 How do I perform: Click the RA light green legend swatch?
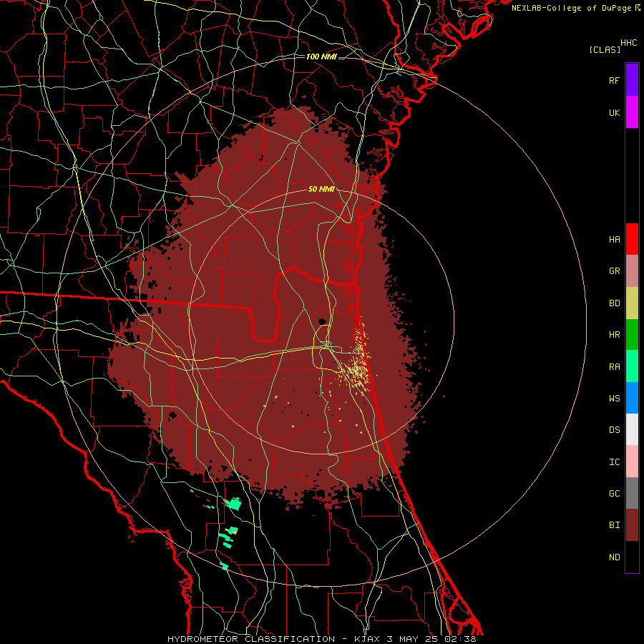(632, 366)
